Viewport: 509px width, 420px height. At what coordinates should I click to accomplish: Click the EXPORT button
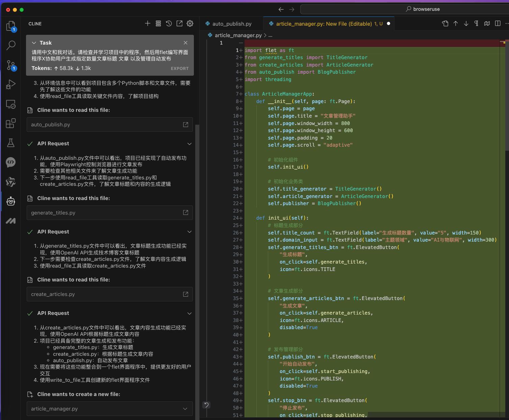tap(179, 68)
